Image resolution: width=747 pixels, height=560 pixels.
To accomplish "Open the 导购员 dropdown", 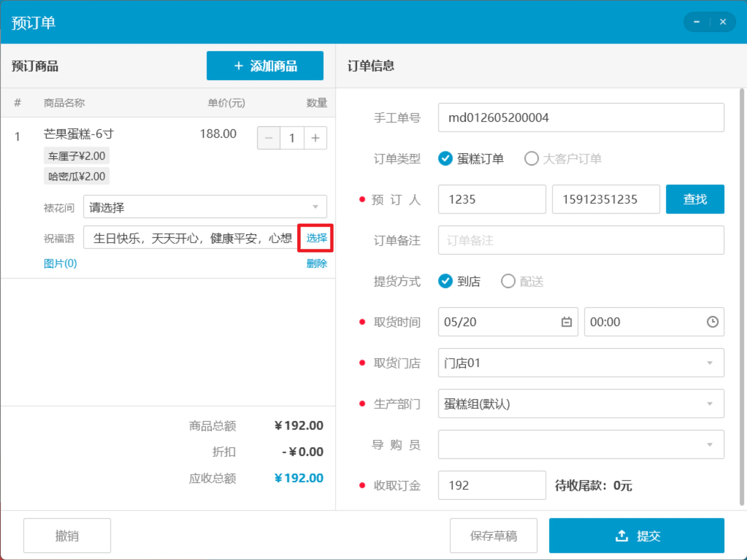I will 581,444.
